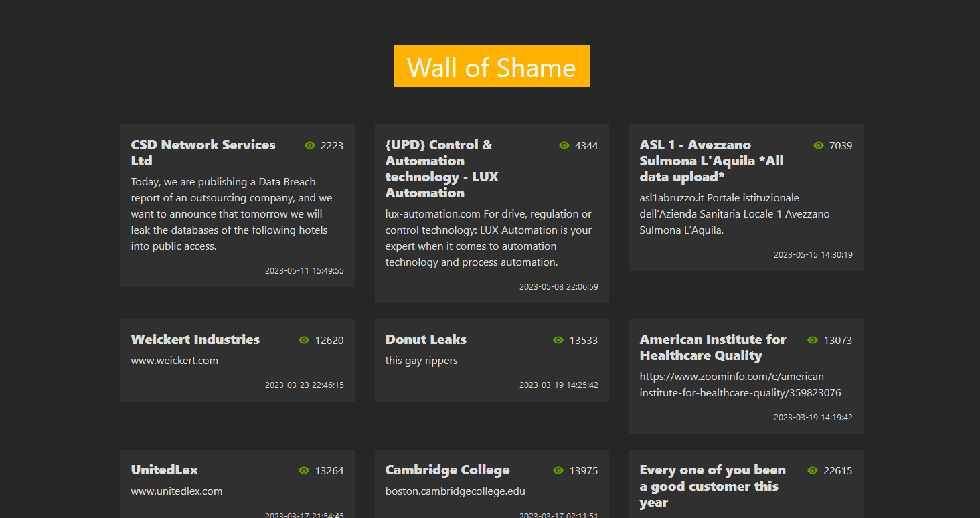Open the CSD Network Services Ltd post title
The width and height of the screenshot is (980, 518).
tap(203, 153)
